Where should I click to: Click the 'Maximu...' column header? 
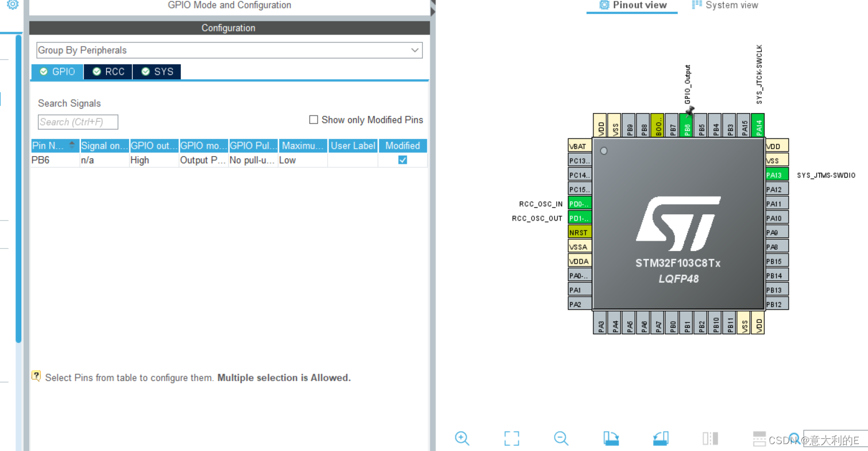pyautogui.click(x=302, y=145)
